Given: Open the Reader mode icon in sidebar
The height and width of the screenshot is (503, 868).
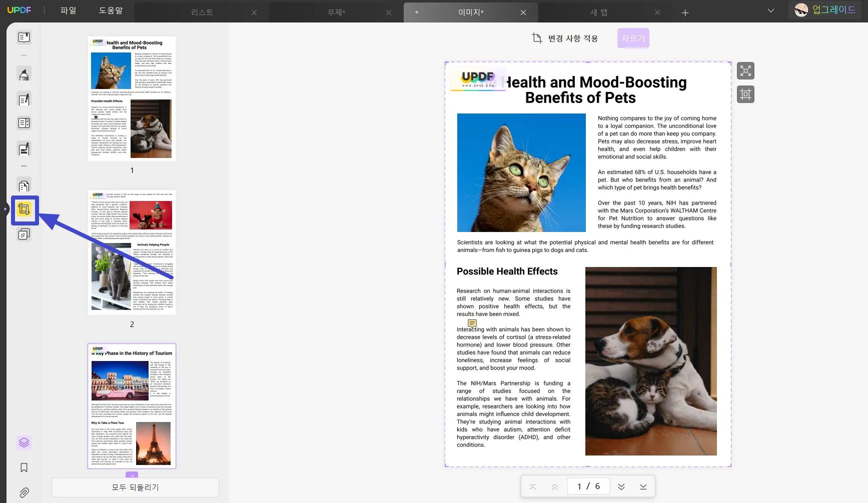Looking at the screenshot, I should [24, 37].
